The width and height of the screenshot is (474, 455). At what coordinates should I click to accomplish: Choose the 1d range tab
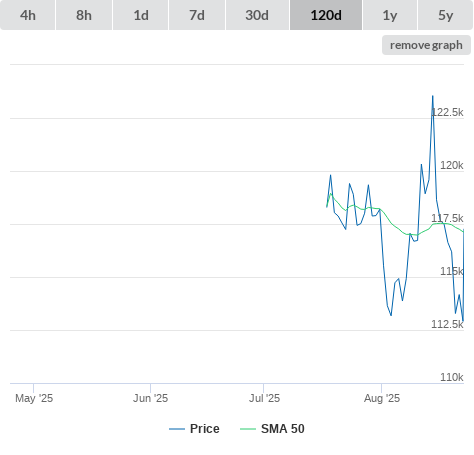[x=141, y=15]
